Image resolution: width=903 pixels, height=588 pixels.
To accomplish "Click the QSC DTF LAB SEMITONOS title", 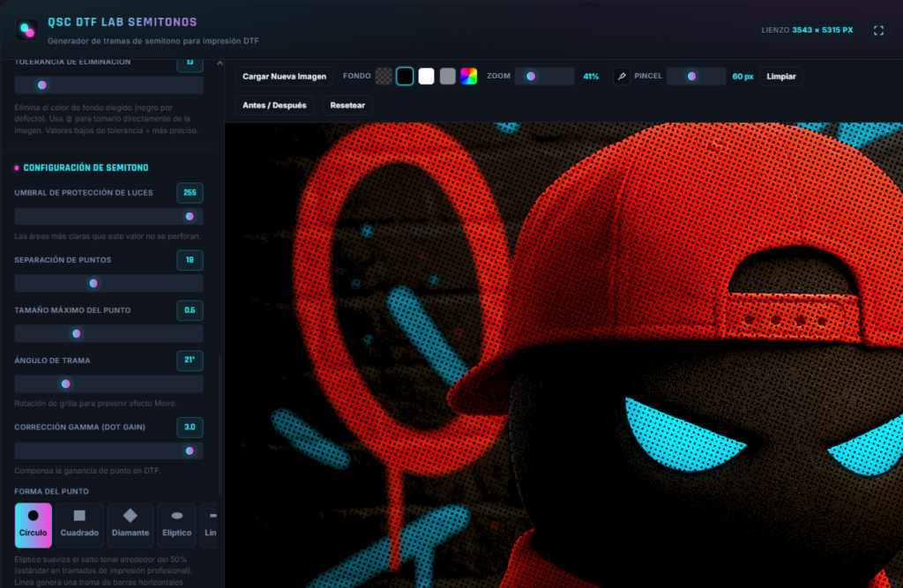I will [x=122, y=22].
